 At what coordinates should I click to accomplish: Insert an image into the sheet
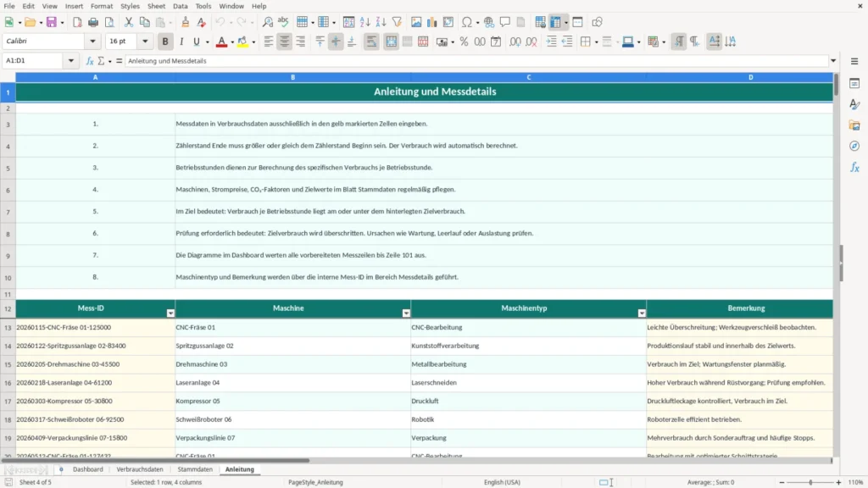coord(416,22)
